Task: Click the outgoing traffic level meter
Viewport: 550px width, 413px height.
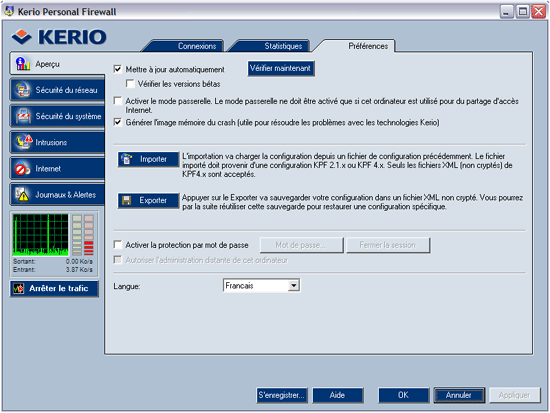Action: pyautogui.click(x=77, y=235)
